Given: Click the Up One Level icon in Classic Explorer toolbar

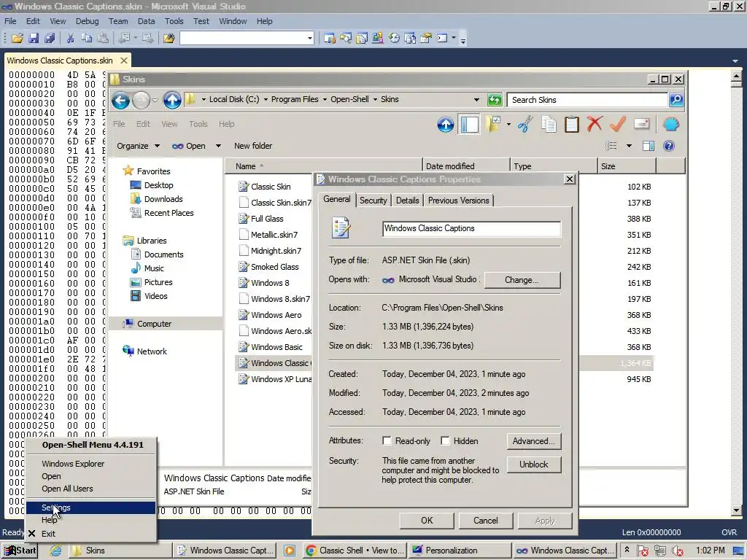Looking at the screenshot, I should 446,125.
